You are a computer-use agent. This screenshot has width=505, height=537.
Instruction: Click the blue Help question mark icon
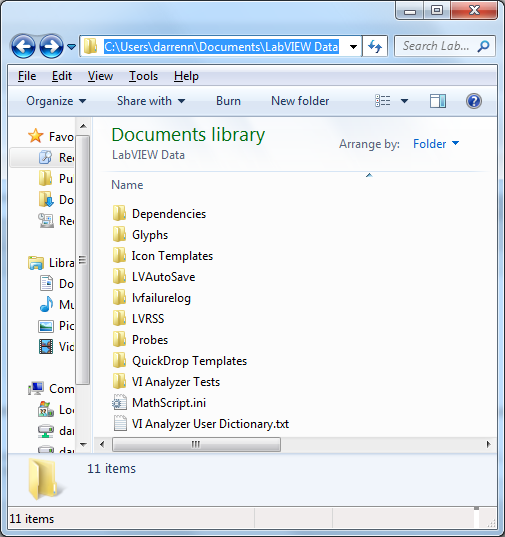pyautogui.click(x=474, y=101)
